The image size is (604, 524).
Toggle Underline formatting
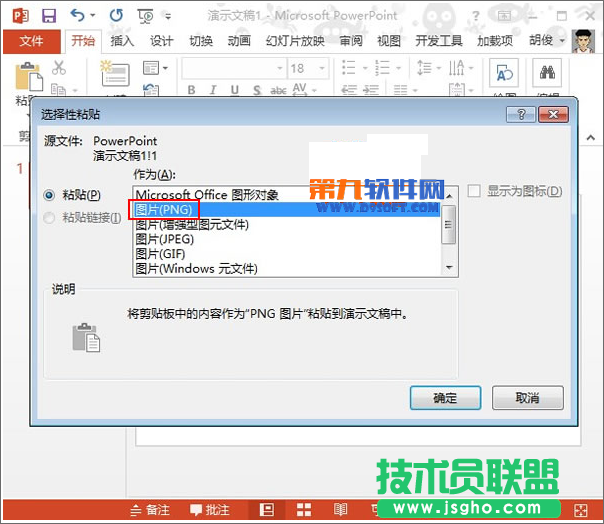click(x=234, y=90)
